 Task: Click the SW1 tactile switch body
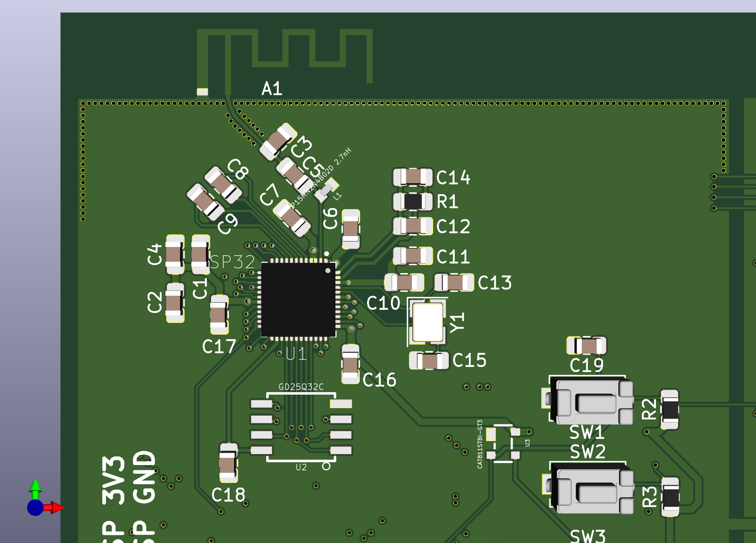point(592,402)
